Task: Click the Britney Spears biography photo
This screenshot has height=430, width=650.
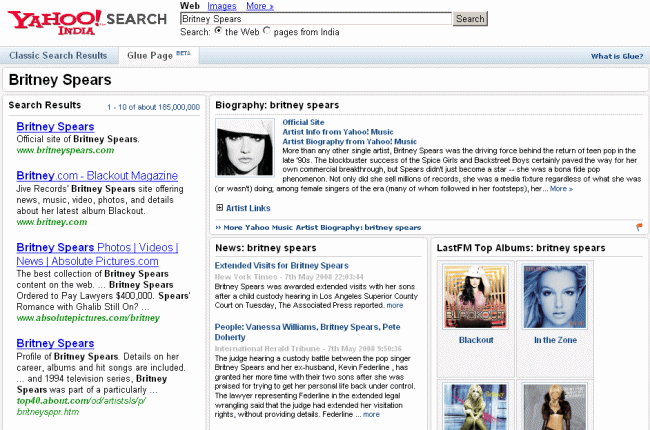Action: (x=245, y=148)
